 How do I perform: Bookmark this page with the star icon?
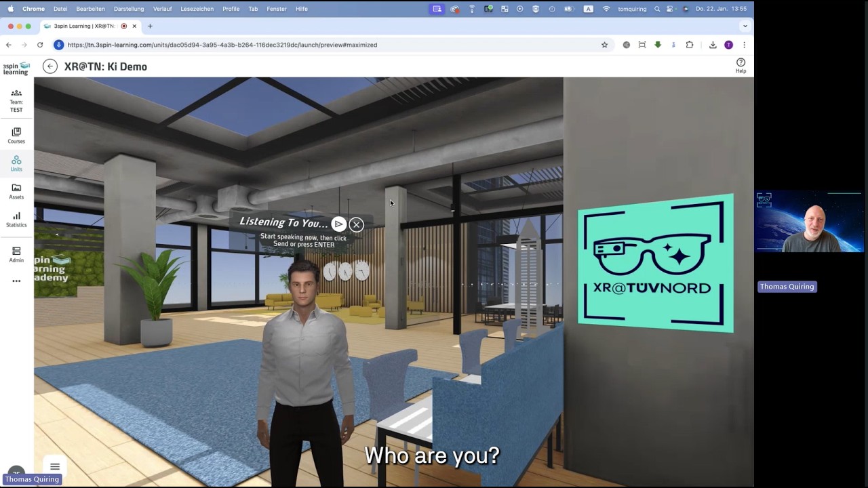click(x=604, y=45)
